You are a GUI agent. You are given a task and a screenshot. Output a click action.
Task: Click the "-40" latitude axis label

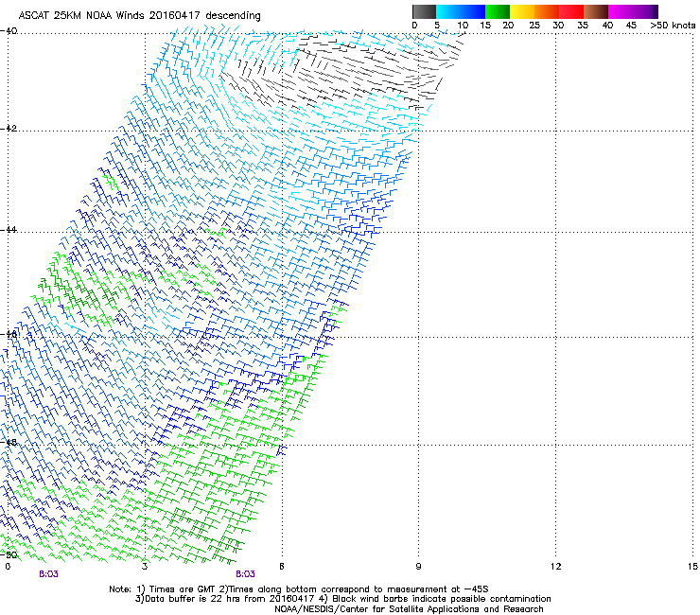click(x=9, y=31)
